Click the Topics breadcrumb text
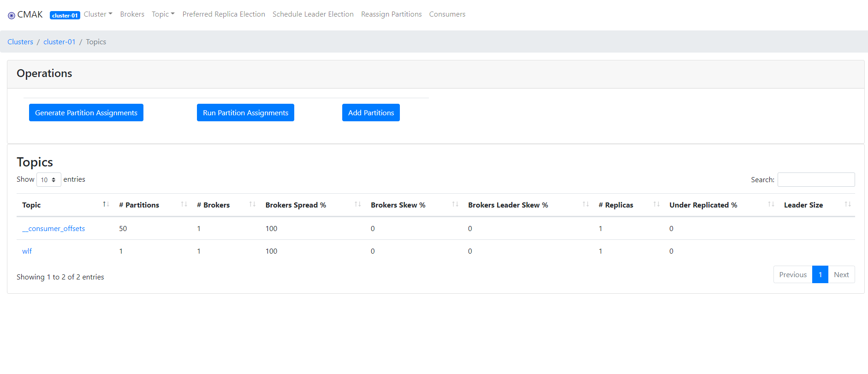This screenshot has height=374, width=868. click(x=96, y=42)
